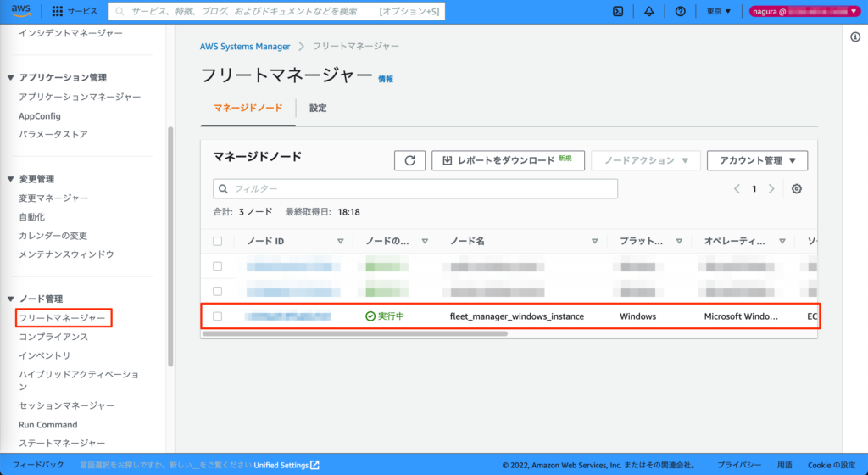Screen dimensions: 868x475
Task: Toggle the select-all nodes checkbox
Action: tap(218, 242)
